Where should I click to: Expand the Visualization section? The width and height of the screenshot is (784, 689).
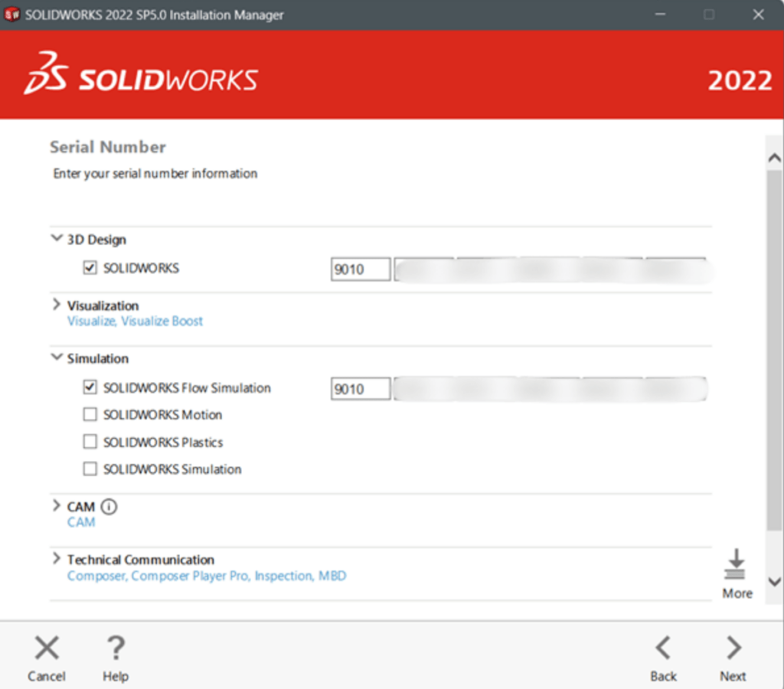pos(56,304)
